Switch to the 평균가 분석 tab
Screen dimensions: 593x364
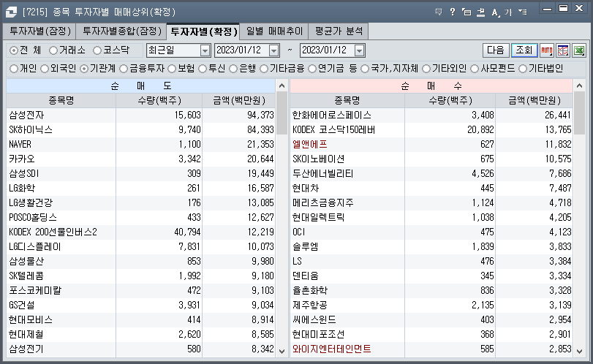click(339, 31)
